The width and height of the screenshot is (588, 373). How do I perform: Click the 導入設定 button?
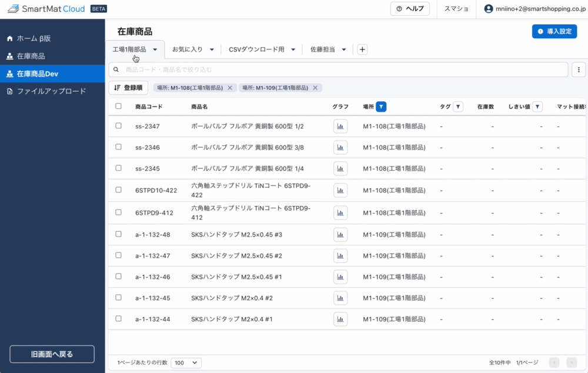click(x=554, y=32)
